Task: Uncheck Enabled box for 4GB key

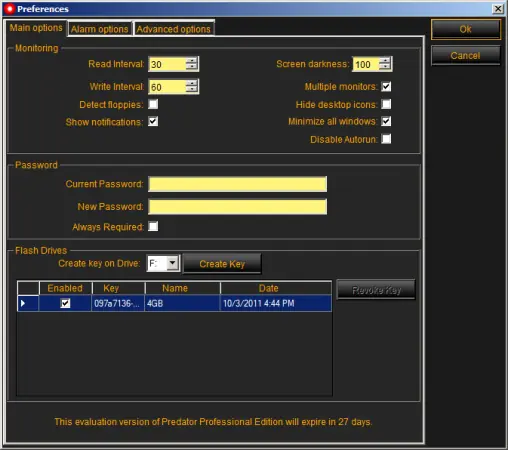Action: click(x=65, y=303)
